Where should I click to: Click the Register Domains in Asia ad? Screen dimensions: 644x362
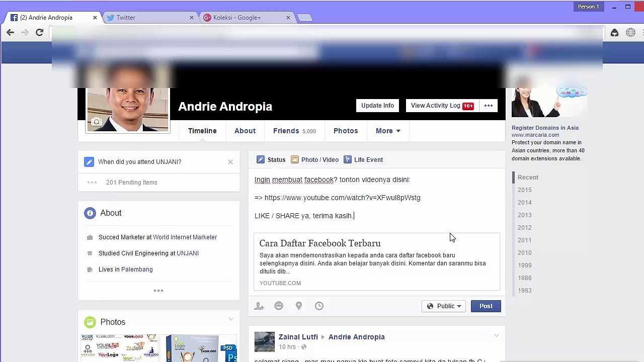point(545,128)
